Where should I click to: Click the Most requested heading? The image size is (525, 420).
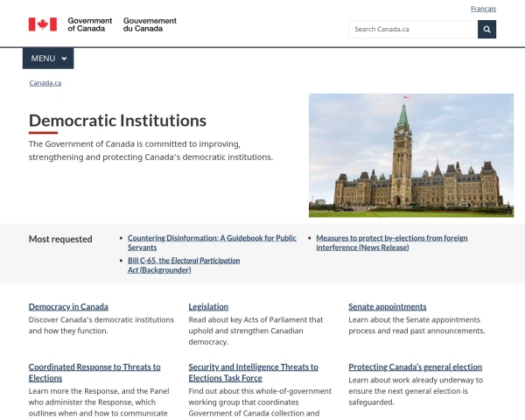(x=60, y=239)
